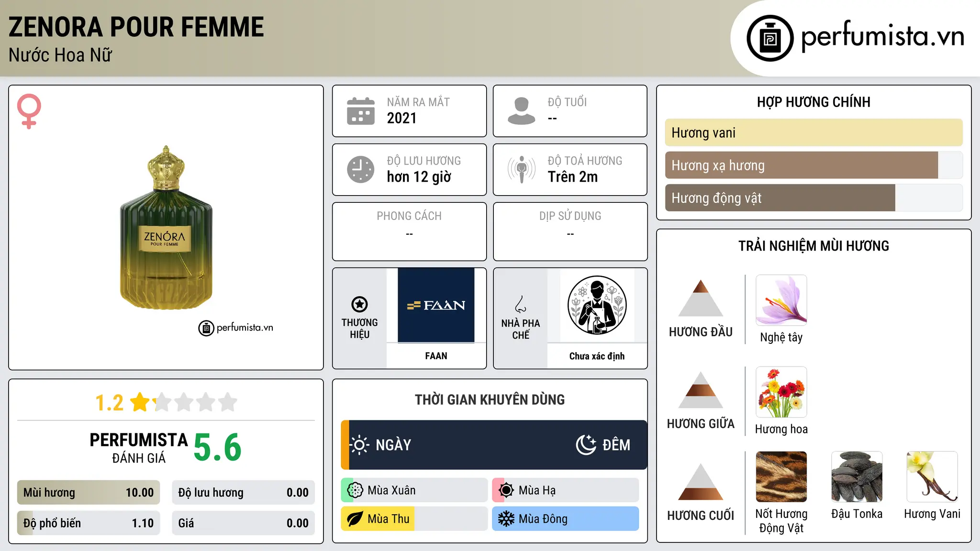Click the perfumista.vn bottle logo icon

[x=770, y=38]
